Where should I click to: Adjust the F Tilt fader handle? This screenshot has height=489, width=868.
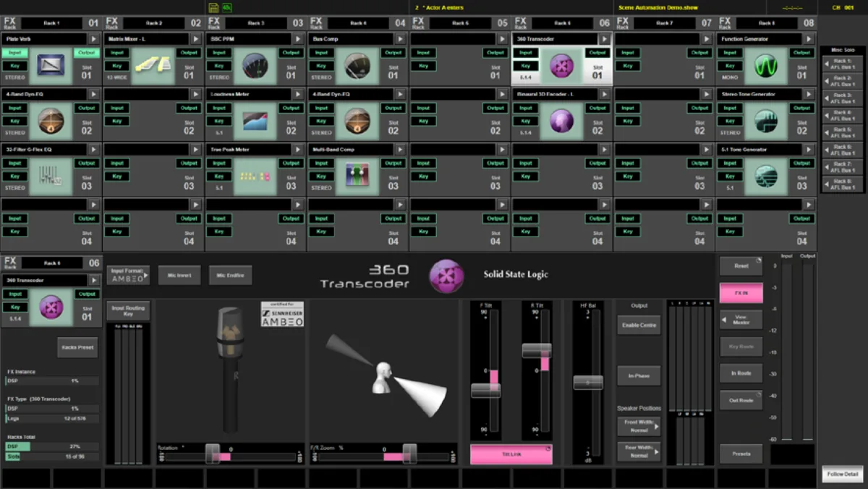coord(485,390)
